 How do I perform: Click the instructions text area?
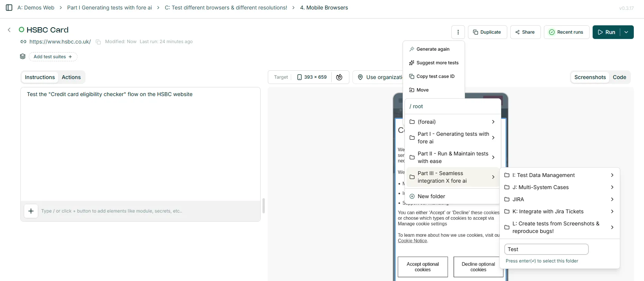141,144
